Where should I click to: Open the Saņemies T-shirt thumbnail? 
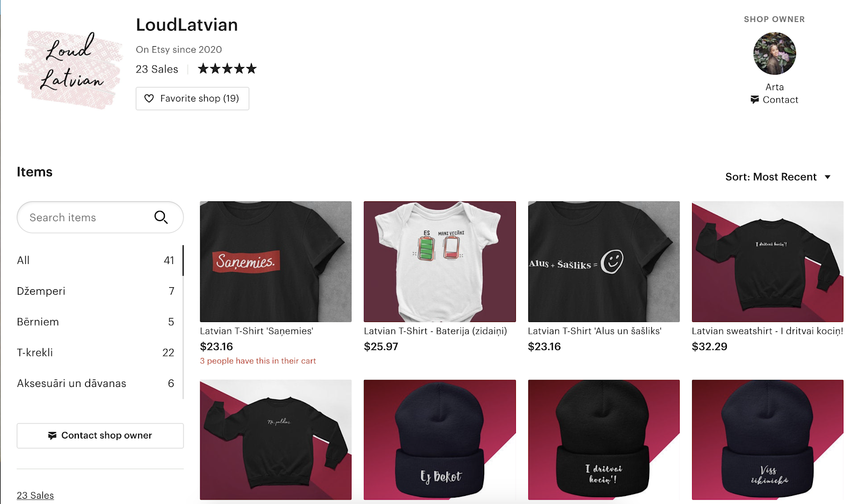[275, 261]
